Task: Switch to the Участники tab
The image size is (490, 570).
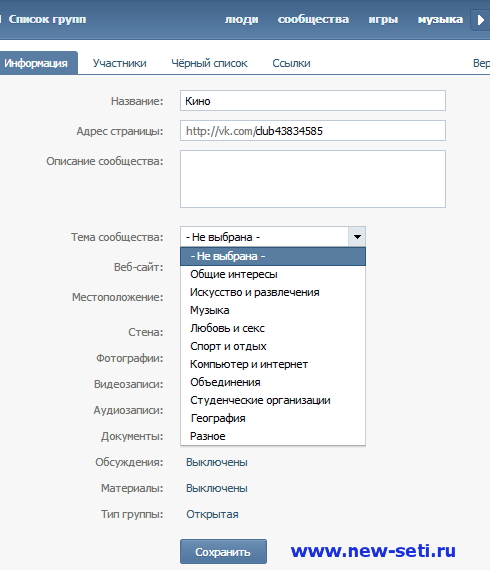Action: point(119,63)
